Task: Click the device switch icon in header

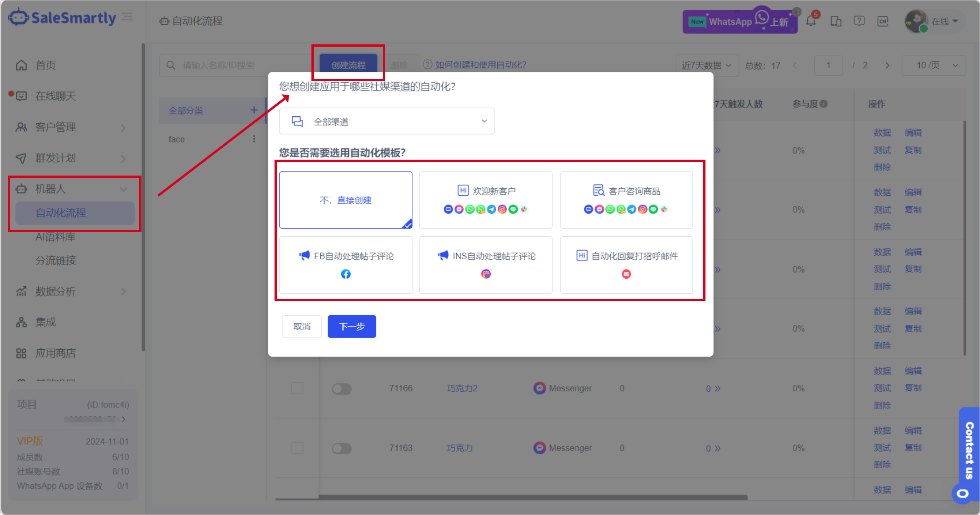Action: coord(836,21)
